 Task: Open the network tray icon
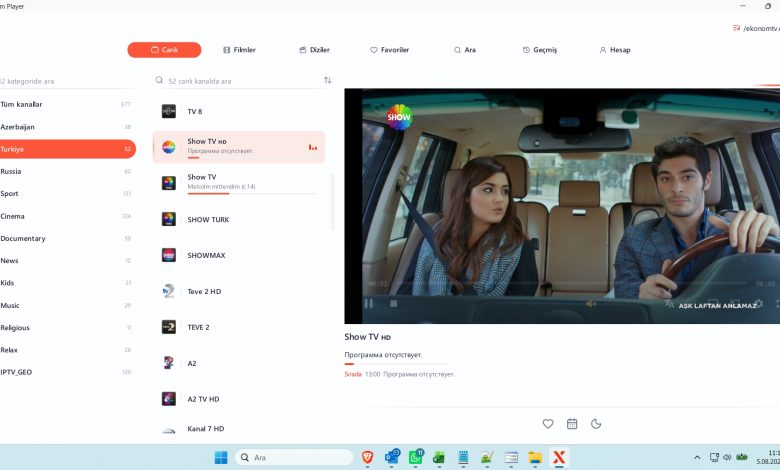tap(714, 457)
